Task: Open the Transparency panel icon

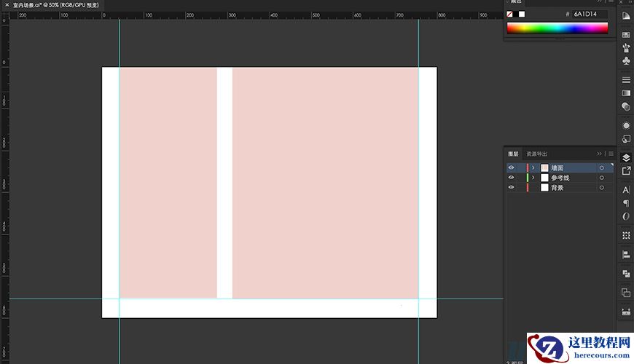Action: 626,106
